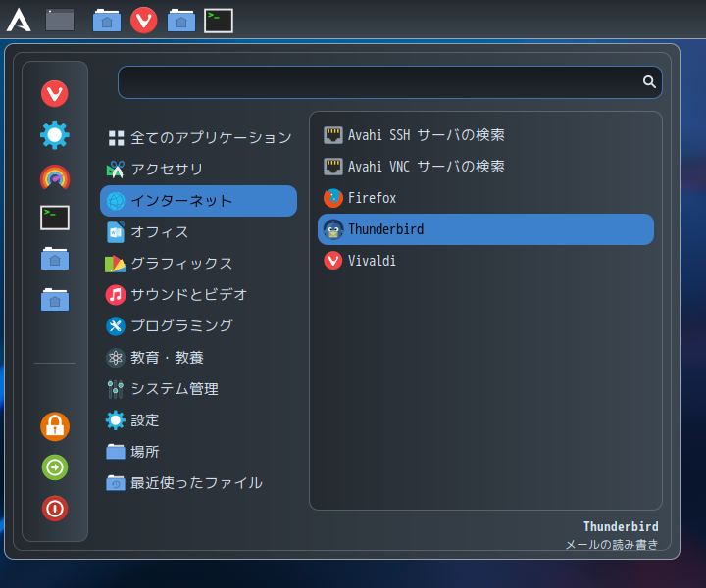Select 設定 category
The height and width of the screenshot is (588, 706).
[198, 420]
